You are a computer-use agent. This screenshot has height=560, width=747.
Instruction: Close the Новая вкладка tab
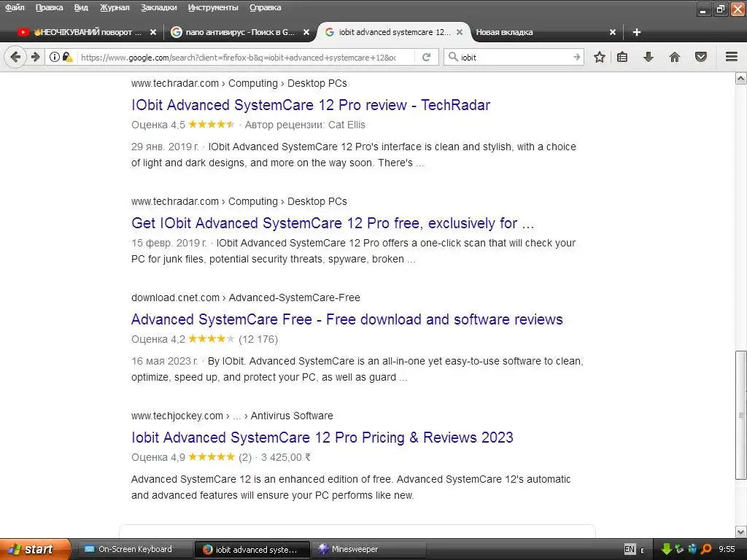(613, 32)
